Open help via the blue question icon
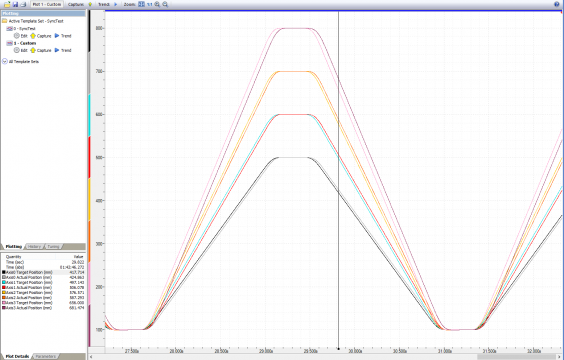564x360 pixels. point(557,4)
